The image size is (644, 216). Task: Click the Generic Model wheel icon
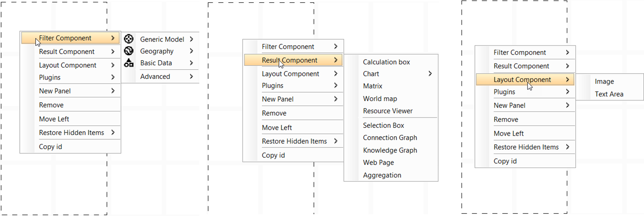[129, 39]
